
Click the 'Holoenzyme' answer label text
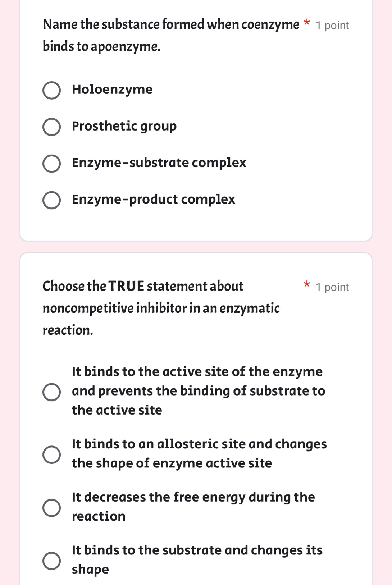pyautogui.click(x=112, y=90)
